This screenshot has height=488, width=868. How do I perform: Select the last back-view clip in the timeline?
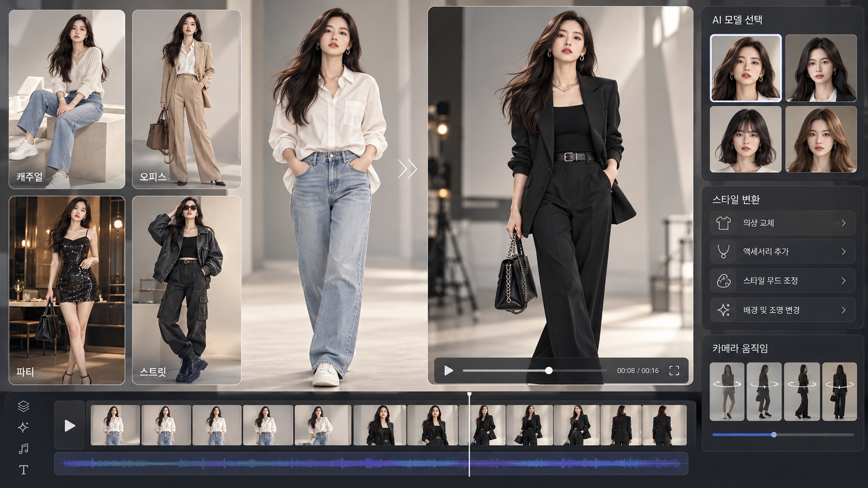664,425
